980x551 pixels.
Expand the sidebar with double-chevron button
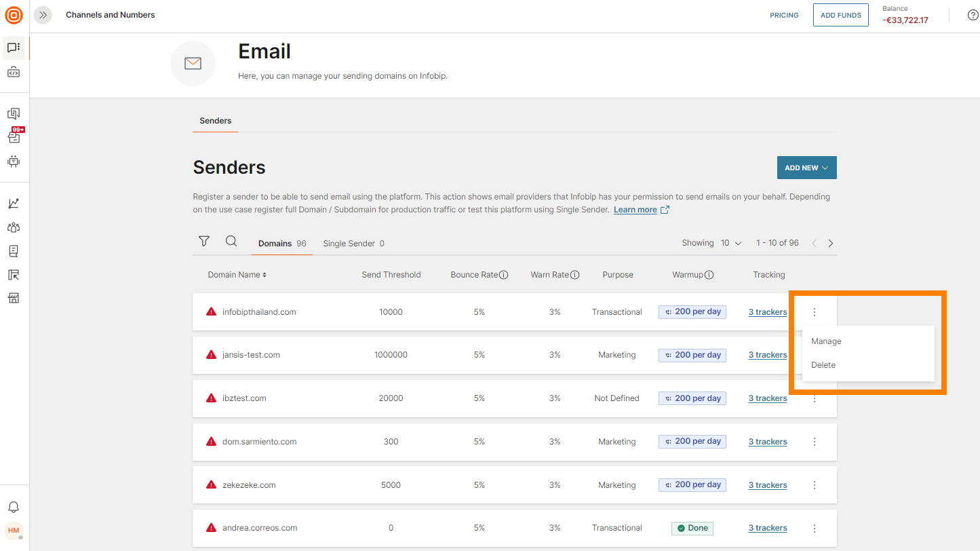[43, 15]
